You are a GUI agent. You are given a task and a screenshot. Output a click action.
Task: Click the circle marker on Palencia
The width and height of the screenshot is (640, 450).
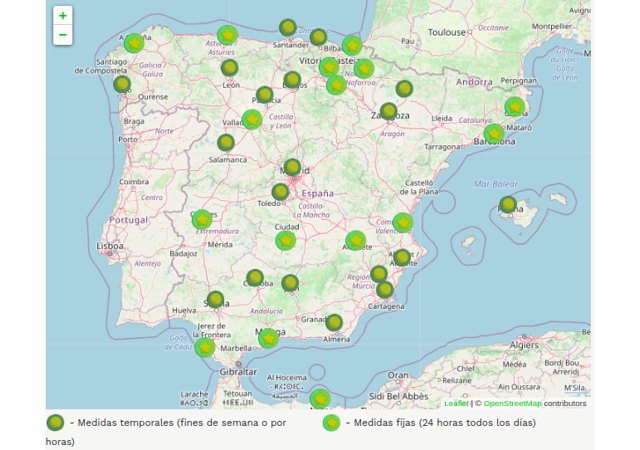(265, 95)
